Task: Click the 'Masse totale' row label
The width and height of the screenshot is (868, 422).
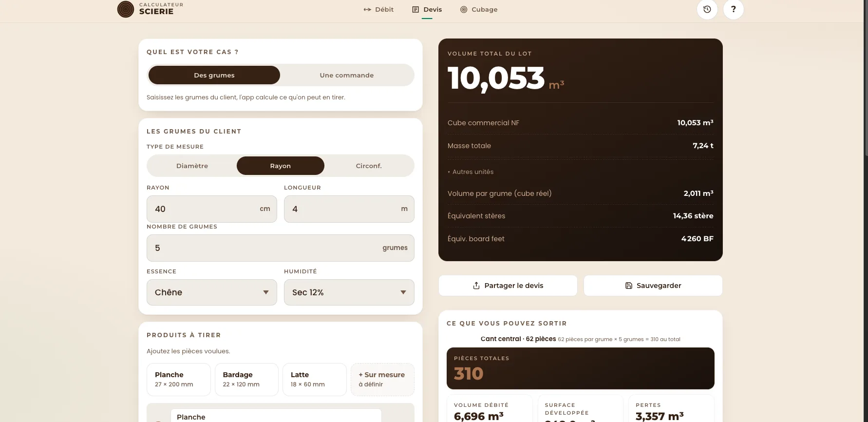Action: coord(469,146)
